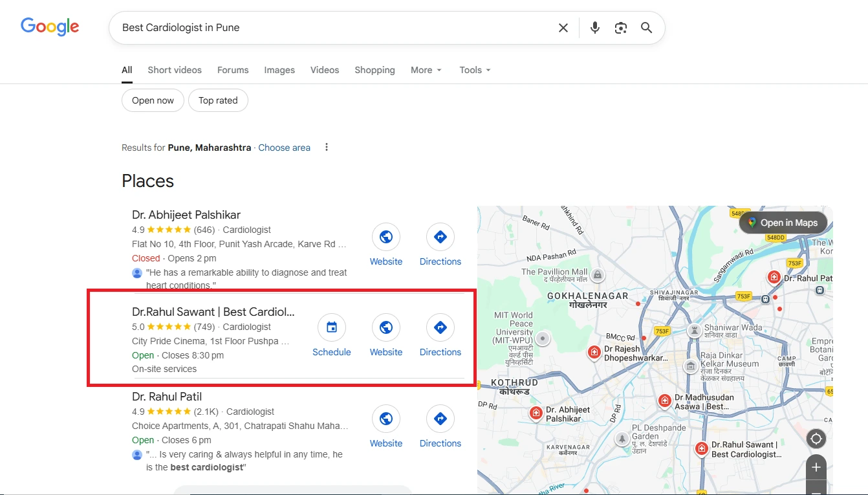Open Google Lens image search
Image resolution: width=868 pixels, height=495 pixels.
point(621,28)
